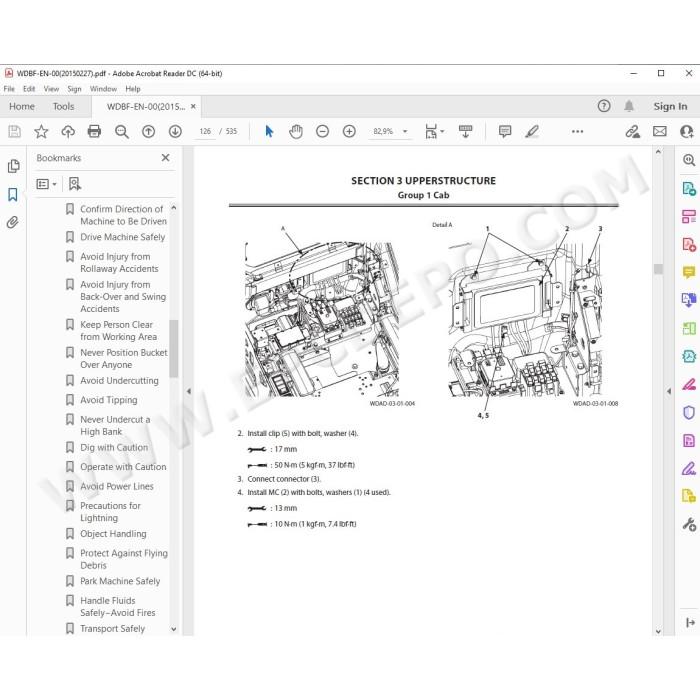
Task: Click the bookmarks list scrollbar thumb
Action: 174,349
